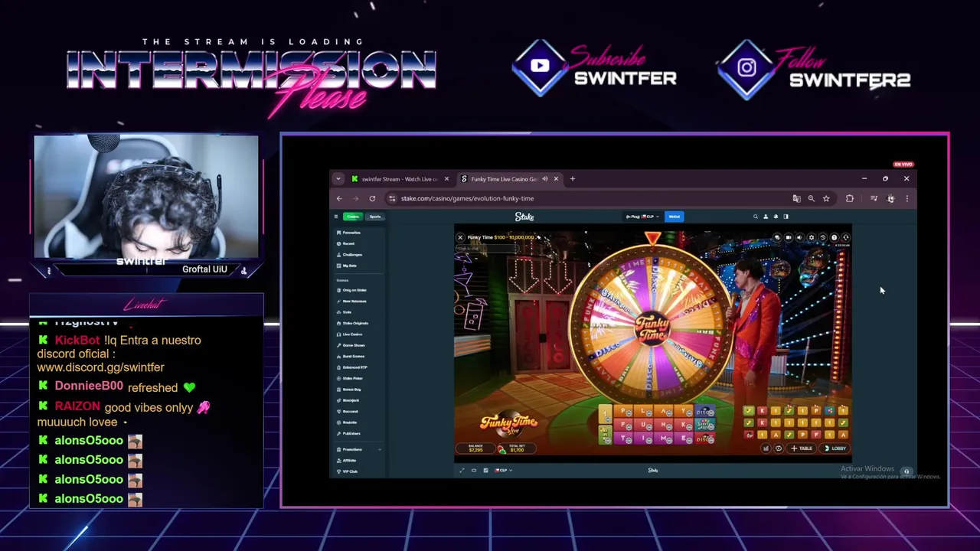The height and width of the screenshot is (551, 980).
Task: Open Only on Stake games category
Action: click(351, 290)
